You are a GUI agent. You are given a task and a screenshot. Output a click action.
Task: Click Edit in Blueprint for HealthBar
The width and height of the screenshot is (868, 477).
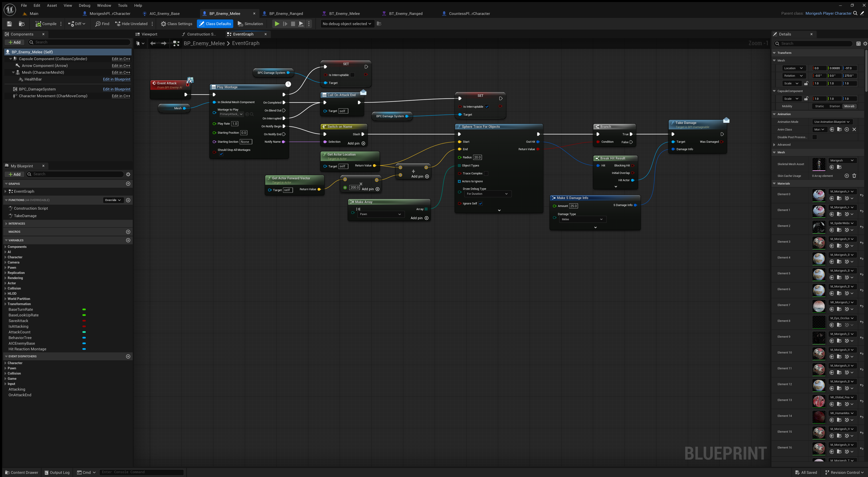(116, 79)
